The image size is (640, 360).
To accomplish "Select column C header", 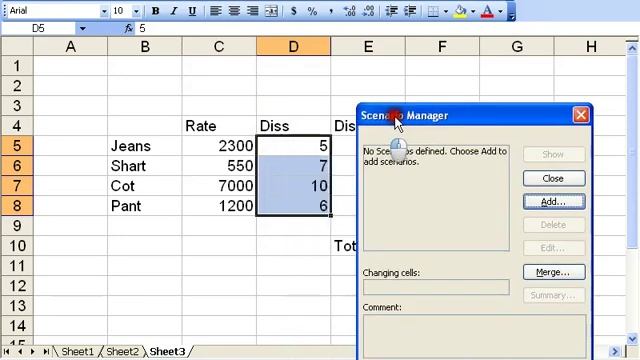I will (x=219, y=47).
